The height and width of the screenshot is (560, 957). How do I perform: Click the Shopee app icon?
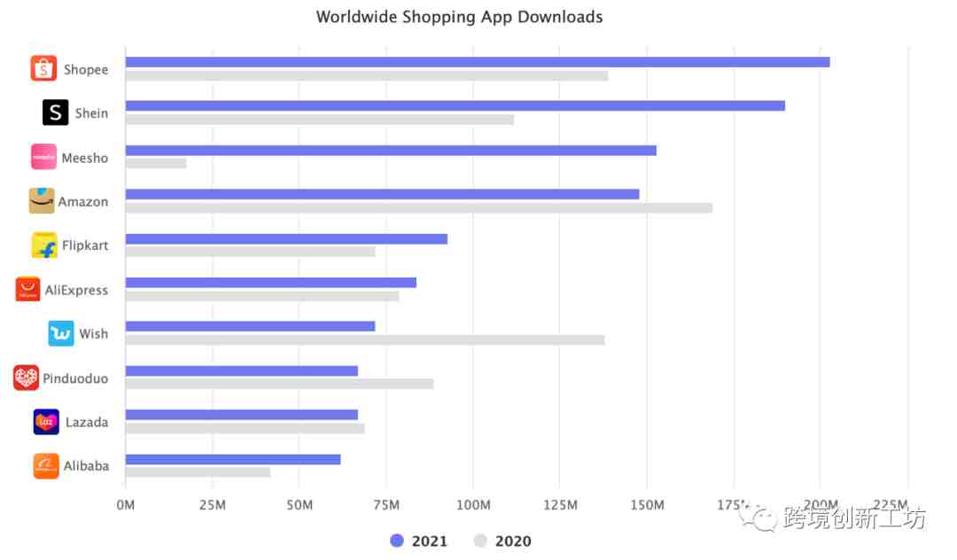click(x=43, y=68)
